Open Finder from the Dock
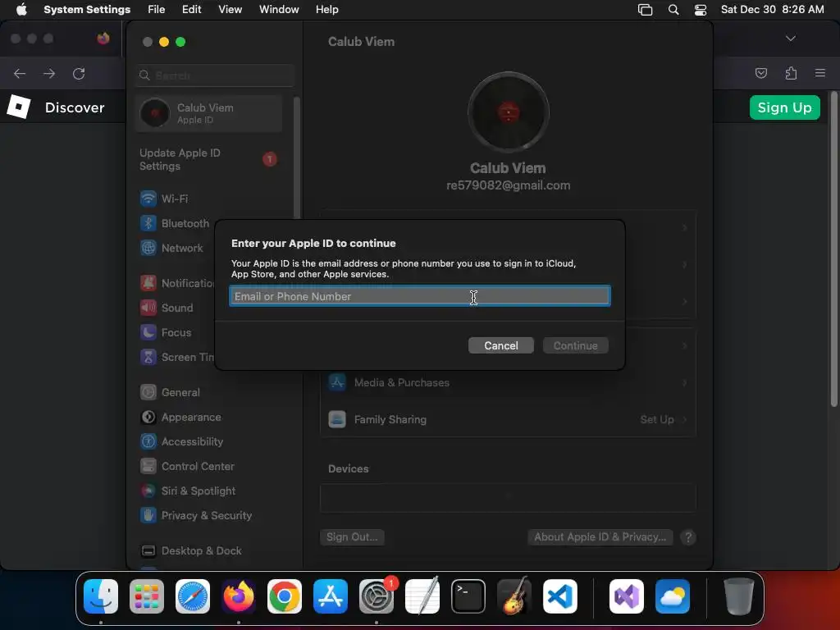Screen dimensions: 840x630 tap(101, 596)
